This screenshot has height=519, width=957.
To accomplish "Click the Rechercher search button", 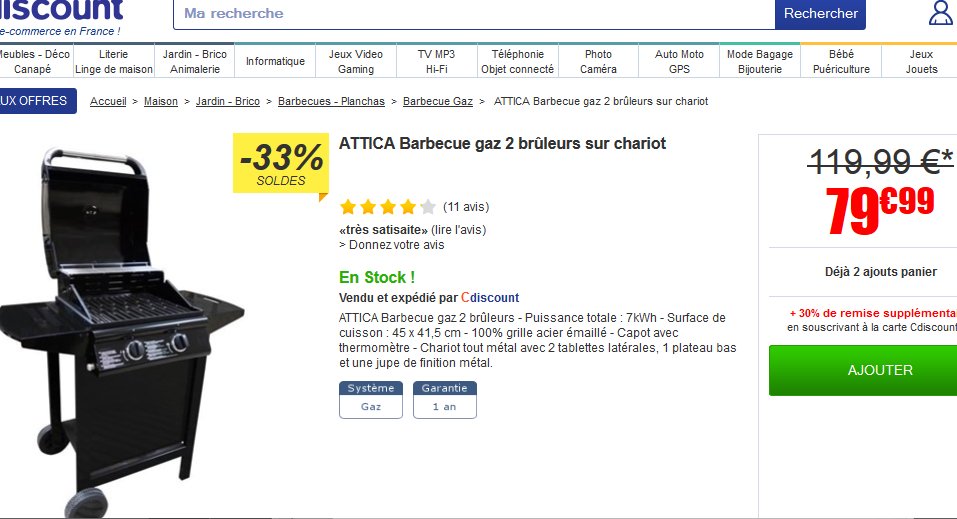I will [820, 13].
